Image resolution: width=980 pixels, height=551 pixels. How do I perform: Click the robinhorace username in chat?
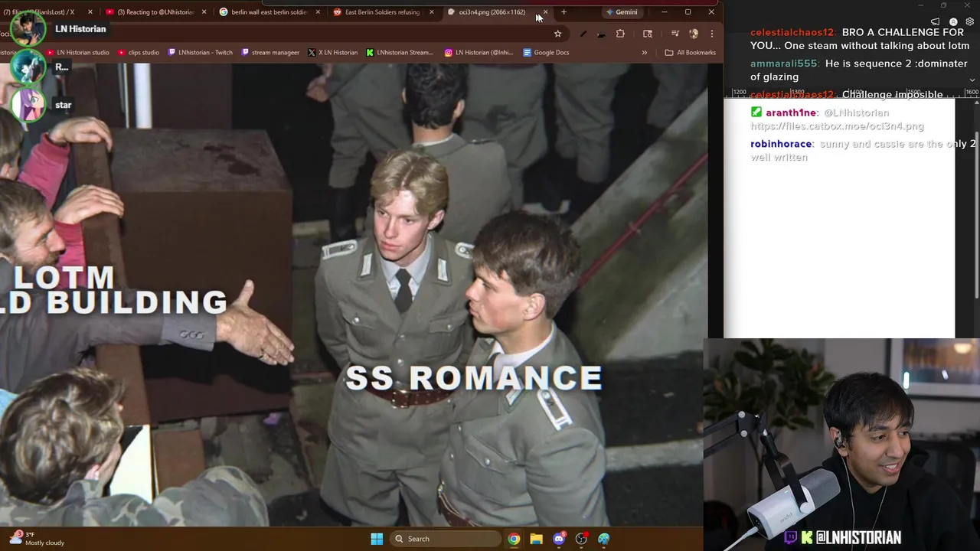781,144
